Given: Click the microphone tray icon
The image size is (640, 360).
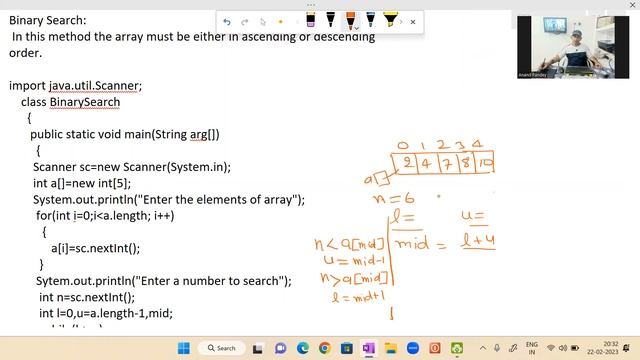Looking at the screenshot, I should coord(497,348).
